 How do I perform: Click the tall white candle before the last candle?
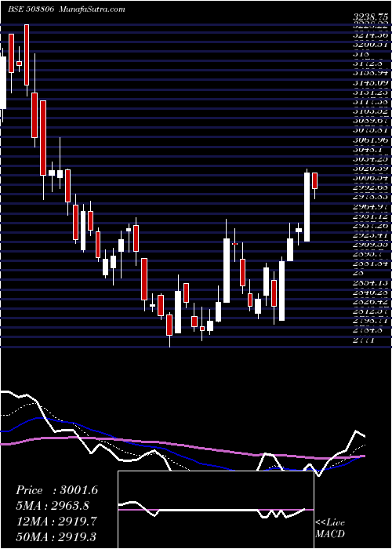click(307, 207)
